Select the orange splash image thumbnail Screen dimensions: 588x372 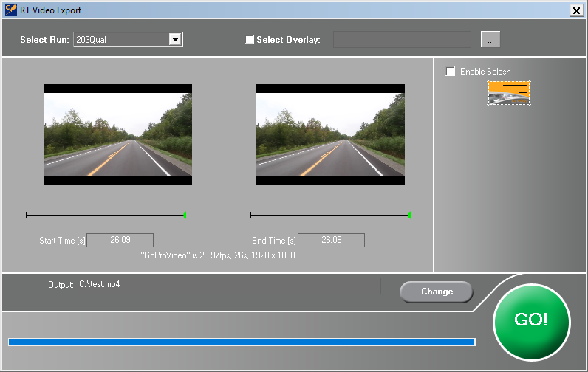(x=509, y=92)
